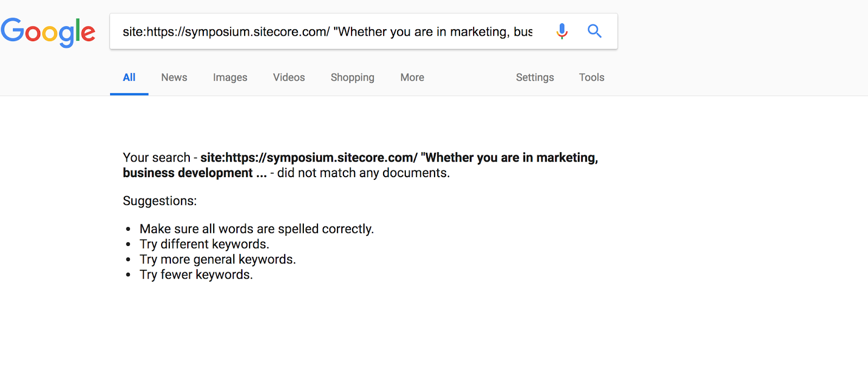Open the Settings dropdown
Screen dimensions: 868x388
[x=534, y=77]
